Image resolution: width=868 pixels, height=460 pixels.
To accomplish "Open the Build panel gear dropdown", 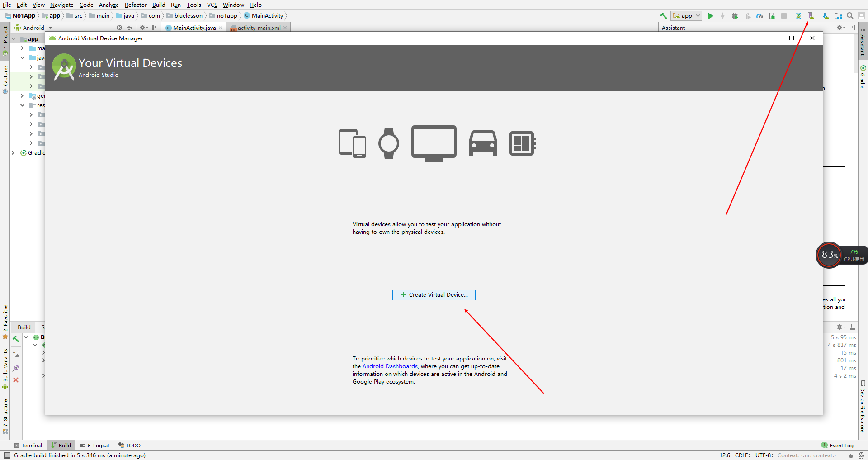I will pos(841,327).
